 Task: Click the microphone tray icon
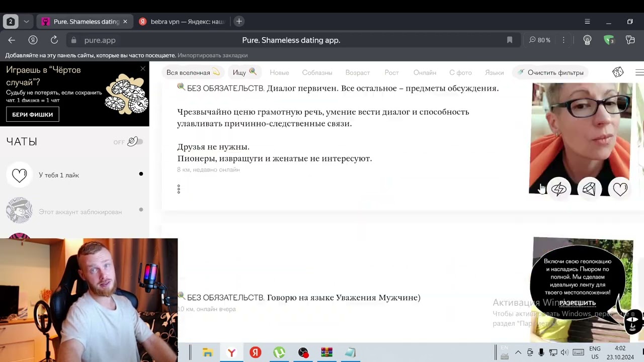pyautogui.click(x=541, y=352)
